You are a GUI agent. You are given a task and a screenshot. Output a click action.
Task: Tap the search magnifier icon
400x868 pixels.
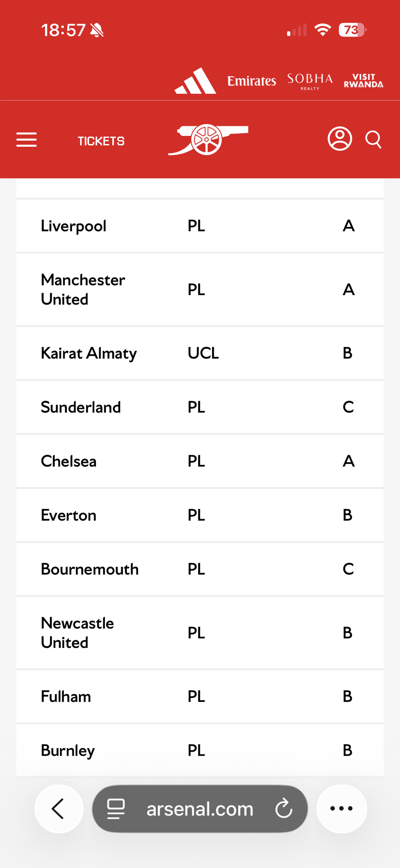373,140
